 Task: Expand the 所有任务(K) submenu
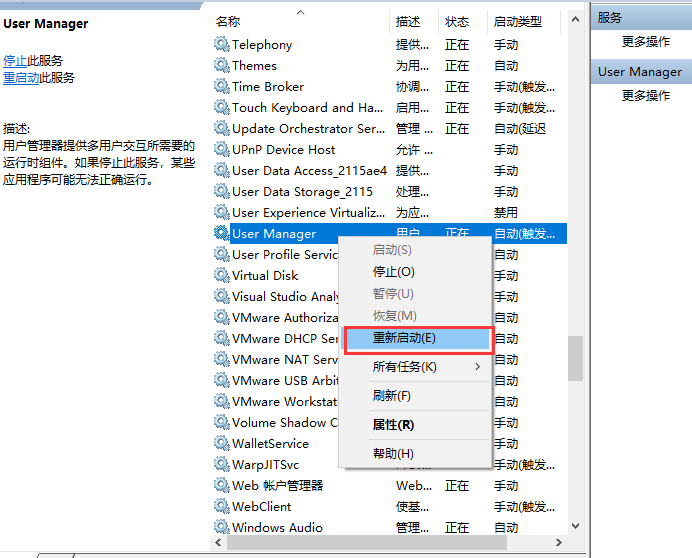(415, 367)
